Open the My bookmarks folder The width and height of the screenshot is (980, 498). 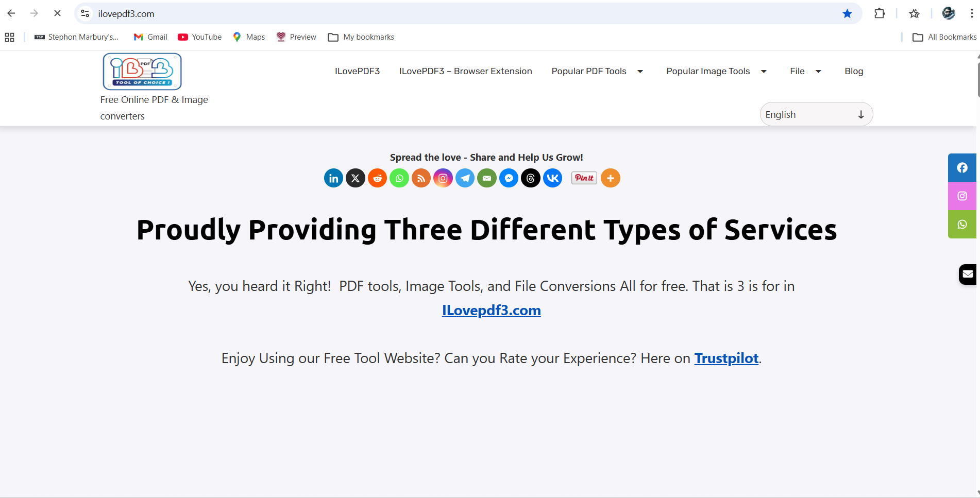[361, 37]
